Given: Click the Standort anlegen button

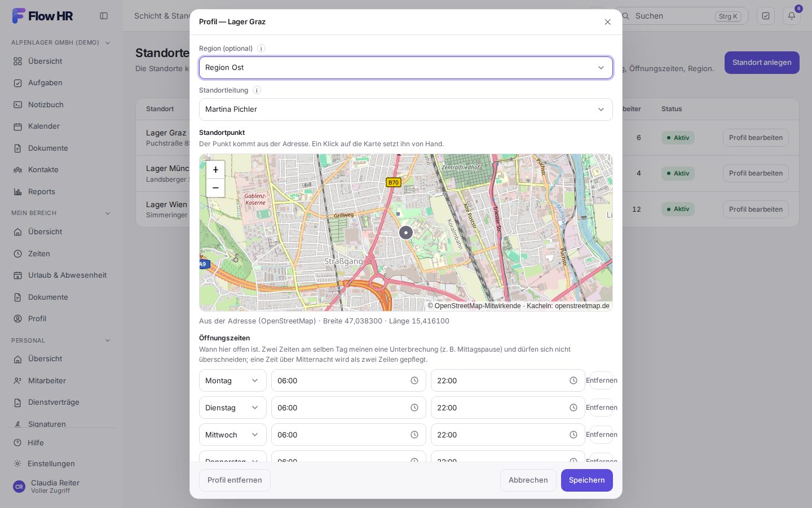Looking at the screenshot, I should 762,63.
